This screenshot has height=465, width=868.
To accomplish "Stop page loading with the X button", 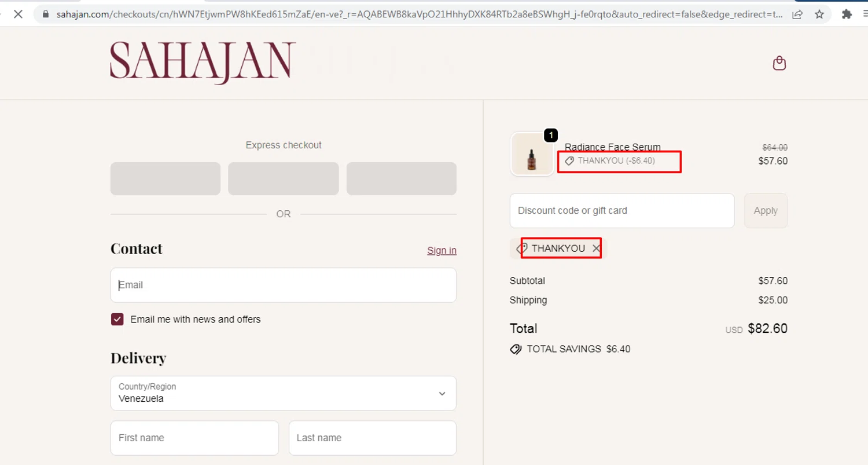I will (18, 14).
